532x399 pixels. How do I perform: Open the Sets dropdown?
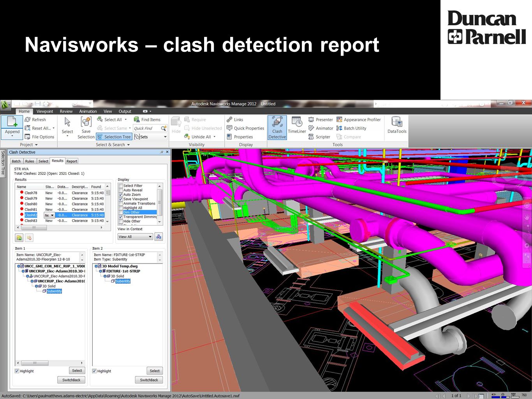pos(151,137)
